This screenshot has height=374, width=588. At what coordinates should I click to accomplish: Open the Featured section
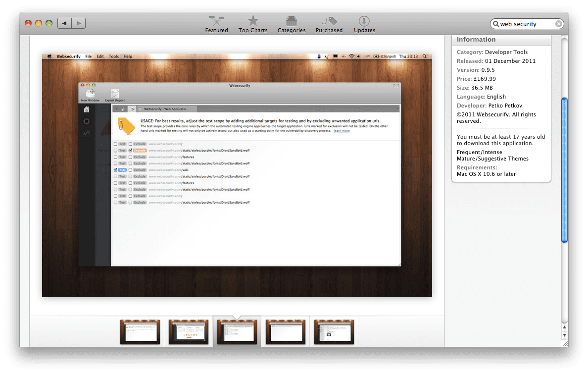click(x=216, y=24)
